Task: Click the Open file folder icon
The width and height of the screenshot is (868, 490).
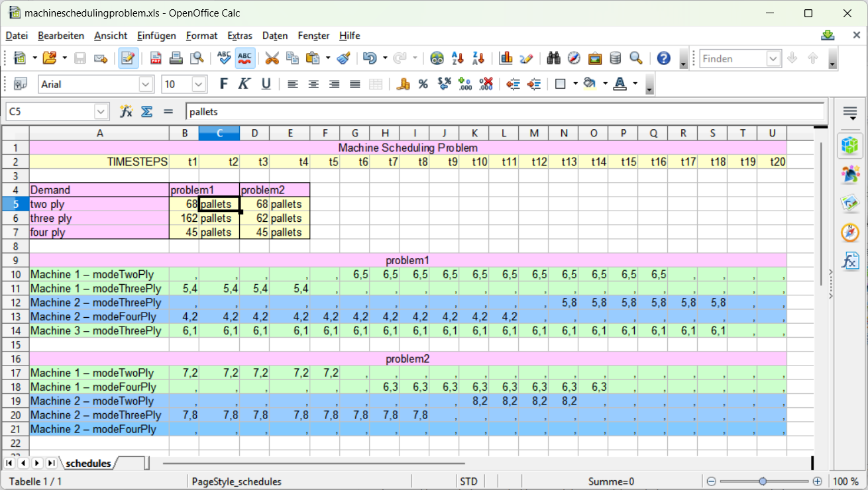Action: (50, 58)
